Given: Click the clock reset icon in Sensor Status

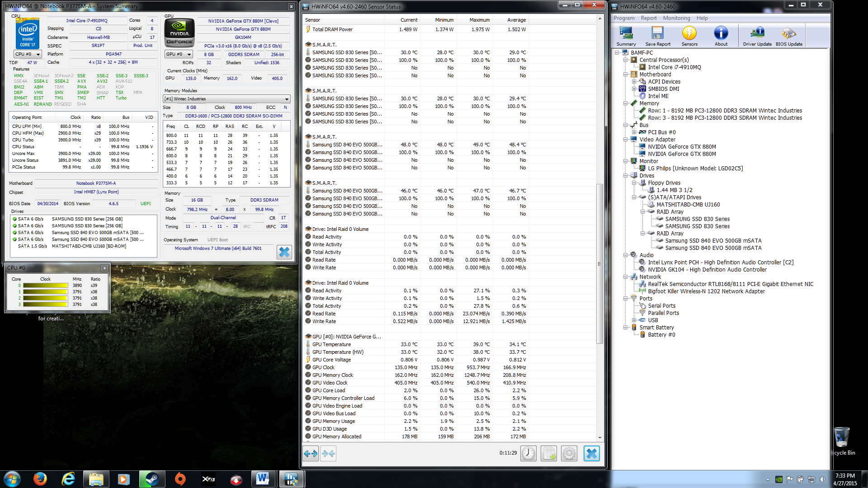Looking at the screenshot, I should click(528, 453).
